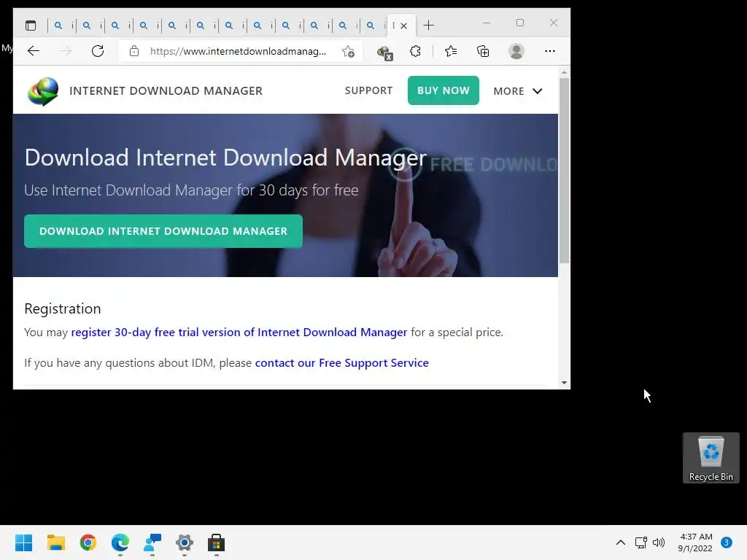Click the address bar URL field
The height and width of the screenshot is (560, 747).
(x=239, y=51)
